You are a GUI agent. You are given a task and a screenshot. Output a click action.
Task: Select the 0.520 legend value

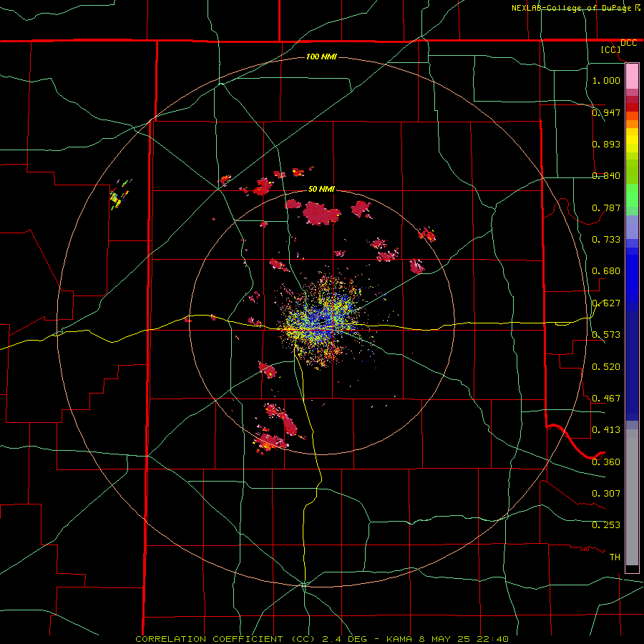point(606,366)
